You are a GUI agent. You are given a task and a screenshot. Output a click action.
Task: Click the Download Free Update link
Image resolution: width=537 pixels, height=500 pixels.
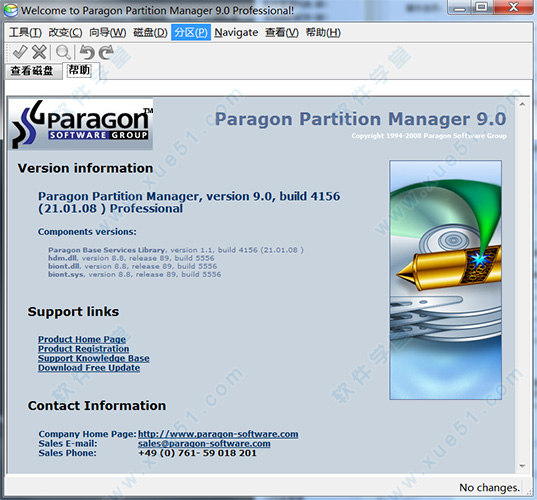click(x=89, y=368)
